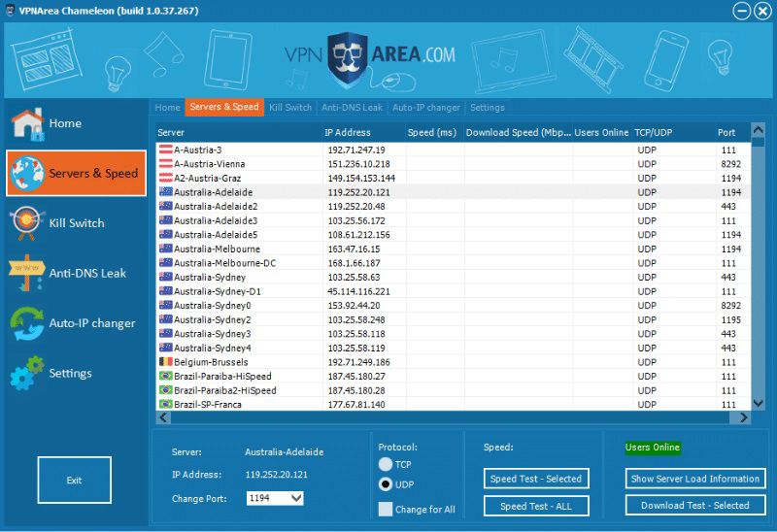Click the horizontal scroll left arrow
Viewport: 777px width, 532px height.
tap(163, 417)
